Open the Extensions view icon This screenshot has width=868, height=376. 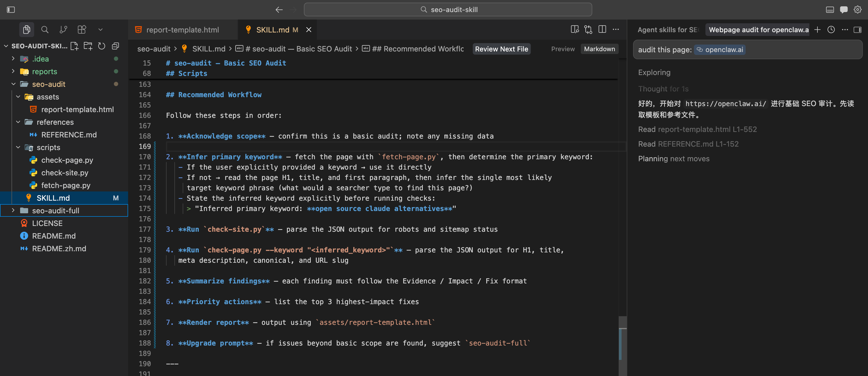point(82,30)
